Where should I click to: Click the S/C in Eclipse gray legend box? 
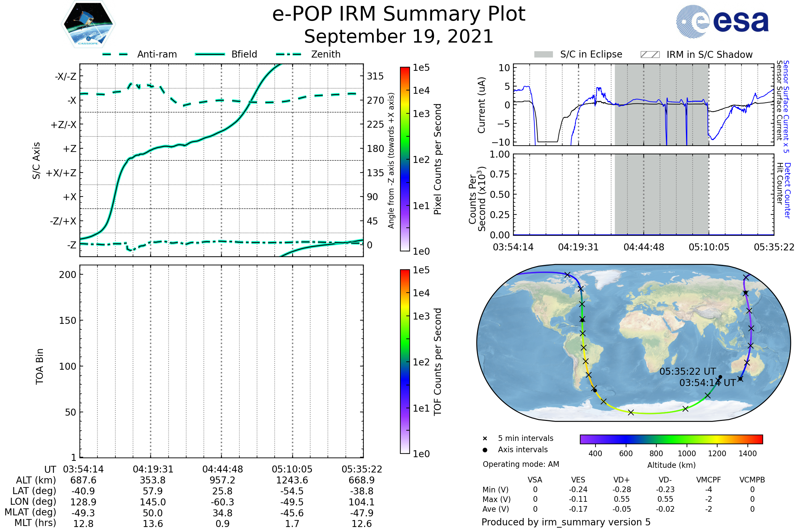(544, 55)
